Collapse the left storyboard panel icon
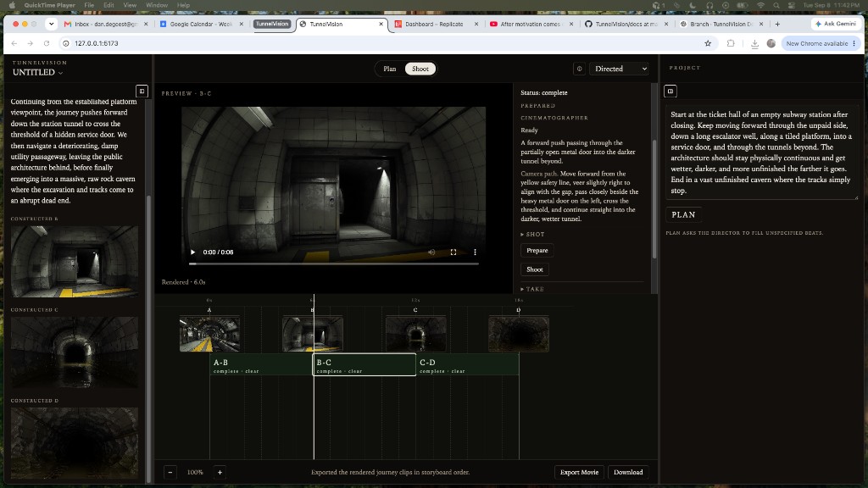 [x=142, y=91]
